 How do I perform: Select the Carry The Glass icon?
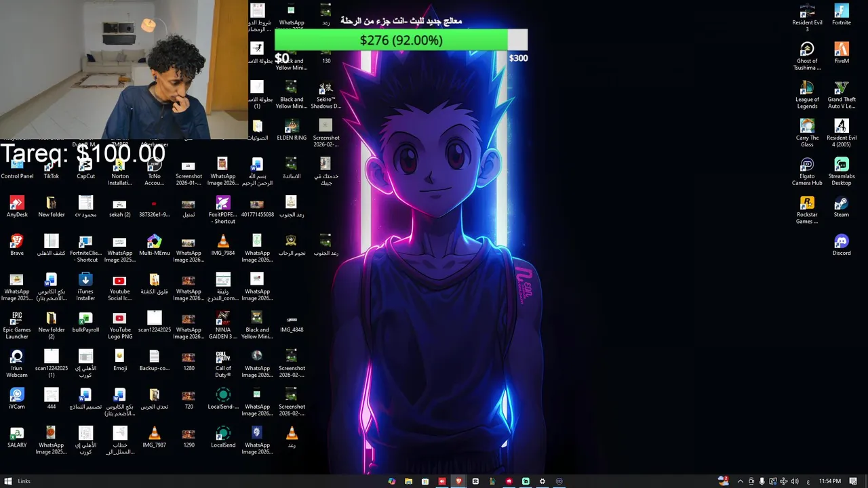[807, 134]
